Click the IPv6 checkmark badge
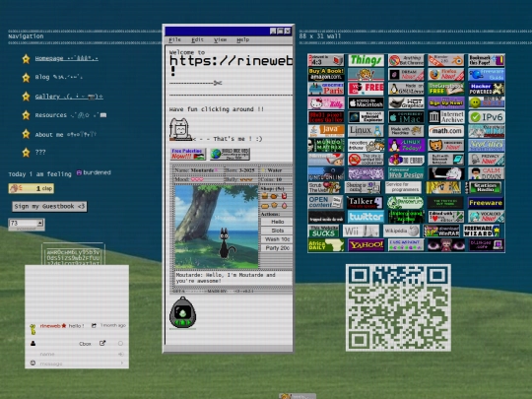Screen dimensions: 532x399 pos(487,116)
